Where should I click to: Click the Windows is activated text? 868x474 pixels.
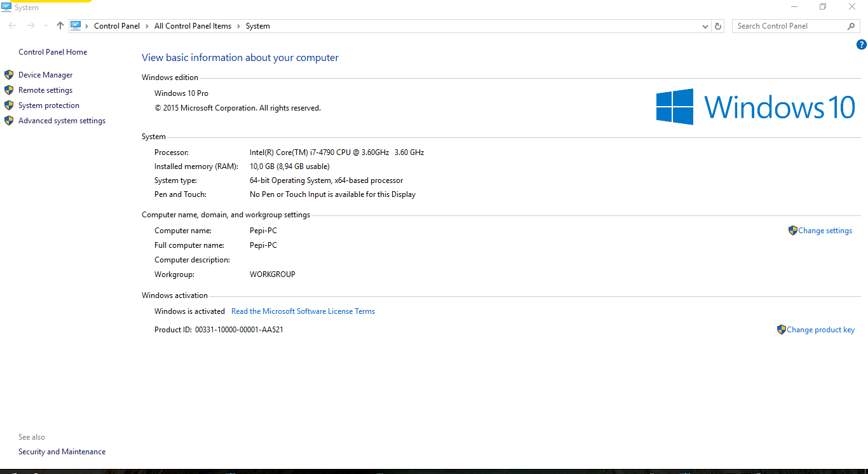coord(189,311)
